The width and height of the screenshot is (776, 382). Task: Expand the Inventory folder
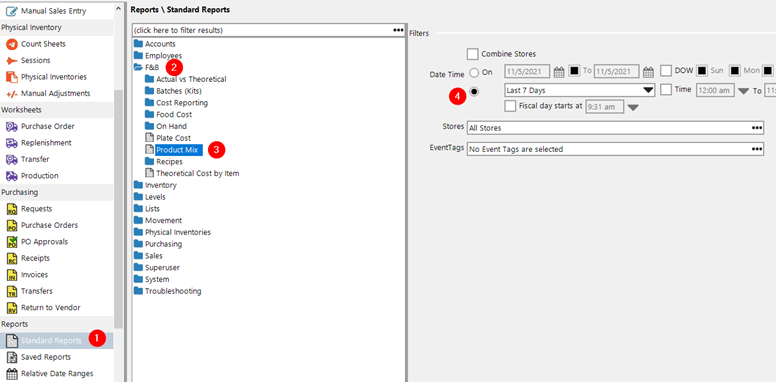pyautogui.click(x=138, y=185)
